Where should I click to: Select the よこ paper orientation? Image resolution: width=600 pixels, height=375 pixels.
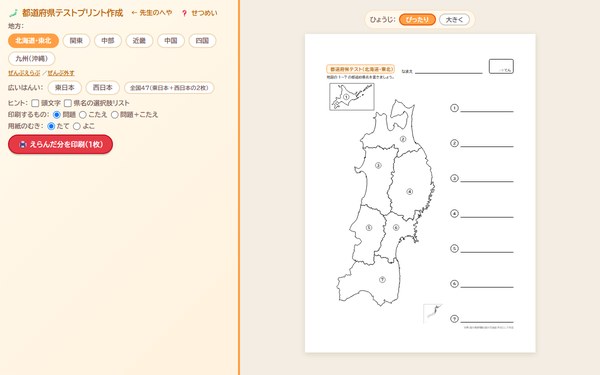pos(77,126)
